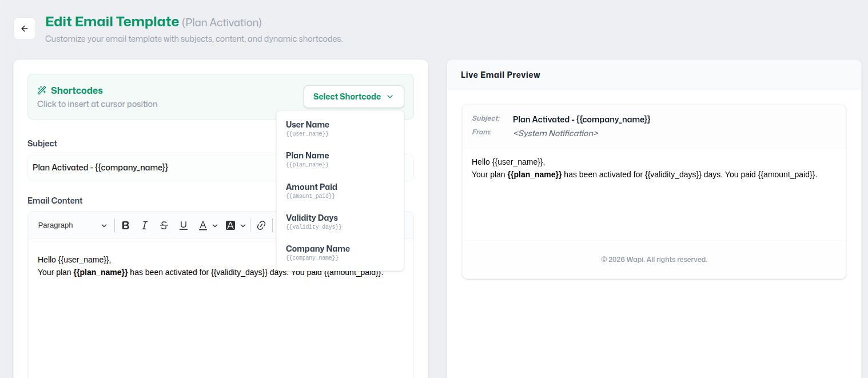
Task: Click Hello {{user_name}} line in preview
Action: point(508,162)
